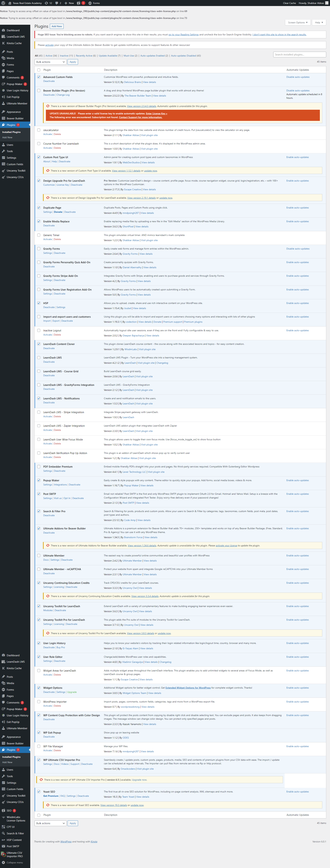Click the Add New plugin button
Image resolution: width=330 pixels, height=868 pixels.
pyautogui.click(x=57, y=26)
